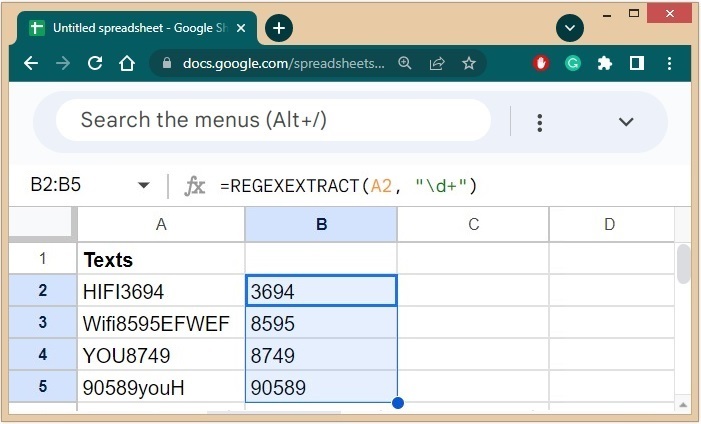701x424 pixels.
Task: Expand the toolbar with chevron arrow
Action: click(626, 122)
